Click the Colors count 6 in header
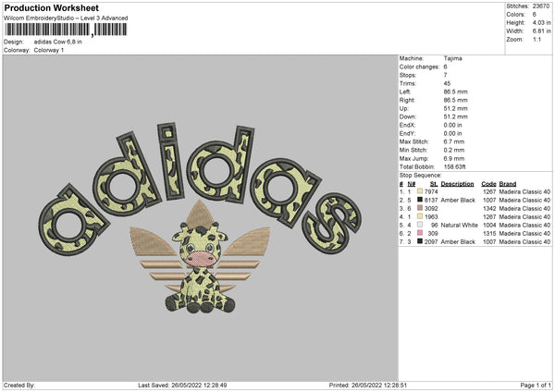This screenshot has height=392, width=555. click(535, 15)
